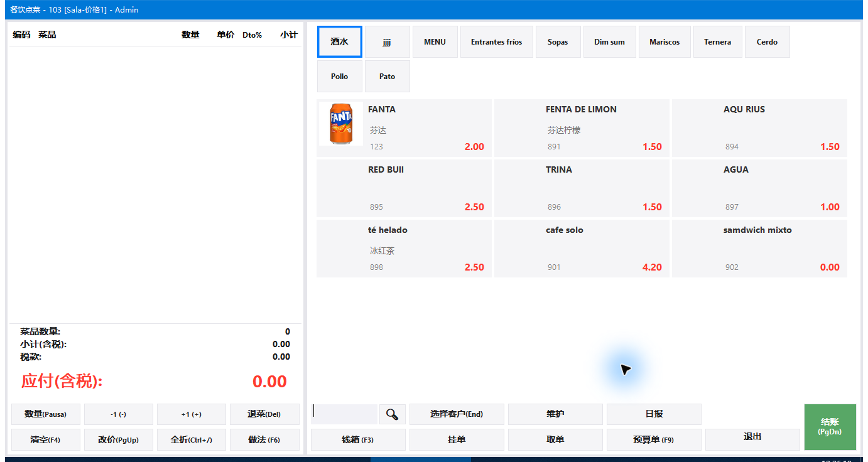
Task: Select the Mariscos category tab
Action: (x=665, y=42)
